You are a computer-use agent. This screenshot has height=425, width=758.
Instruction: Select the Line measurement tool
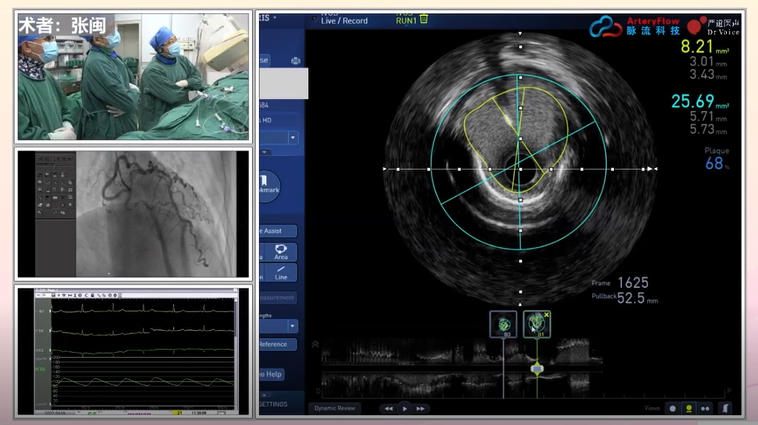click(280, 272)
